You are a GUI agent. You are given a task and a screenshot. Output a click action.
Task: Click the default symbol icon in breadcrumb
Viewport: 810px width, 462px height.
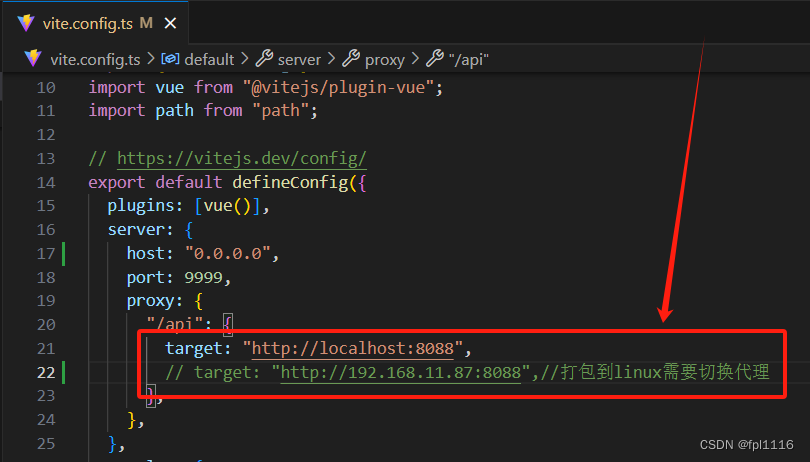click(x=170, y=59)
